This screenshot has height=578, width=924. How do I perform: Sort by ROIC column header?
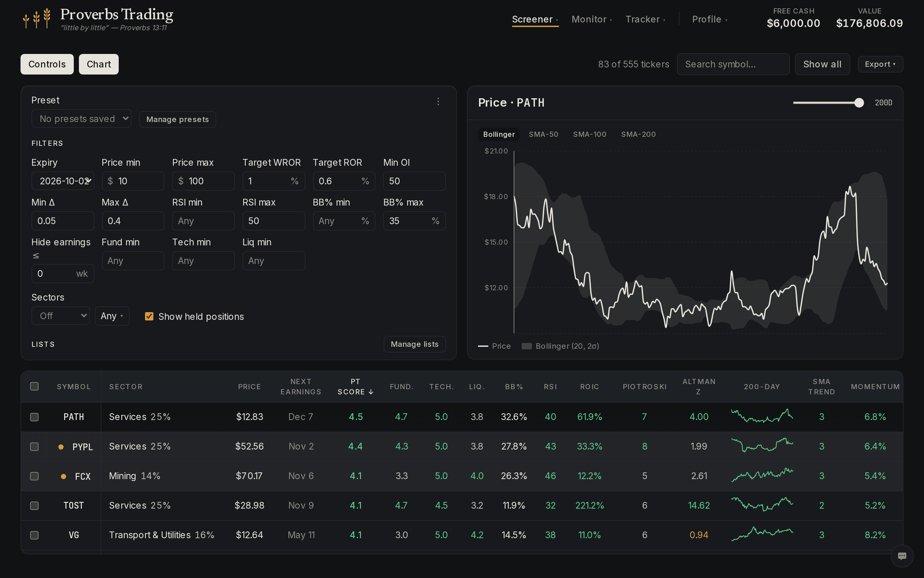[589, 387]
